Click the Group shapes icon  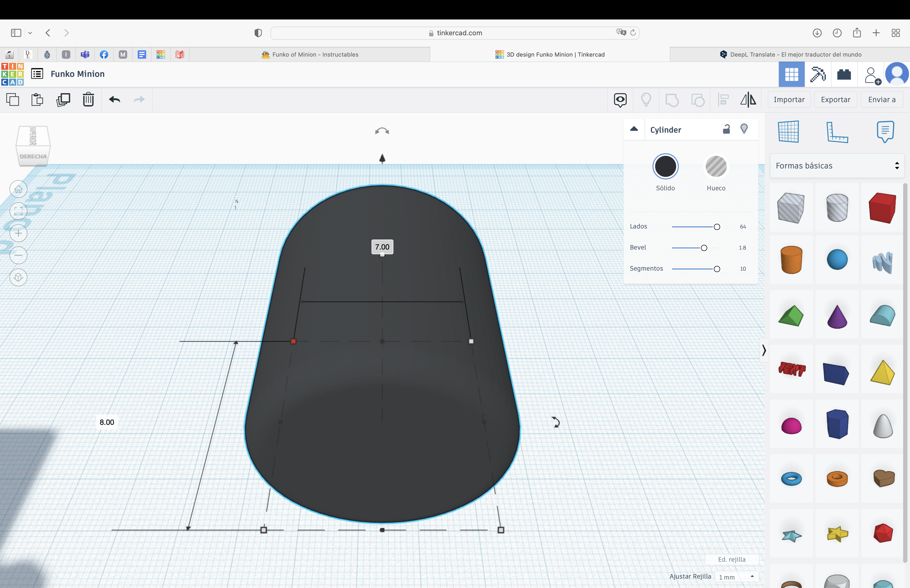tap(672, 100)
